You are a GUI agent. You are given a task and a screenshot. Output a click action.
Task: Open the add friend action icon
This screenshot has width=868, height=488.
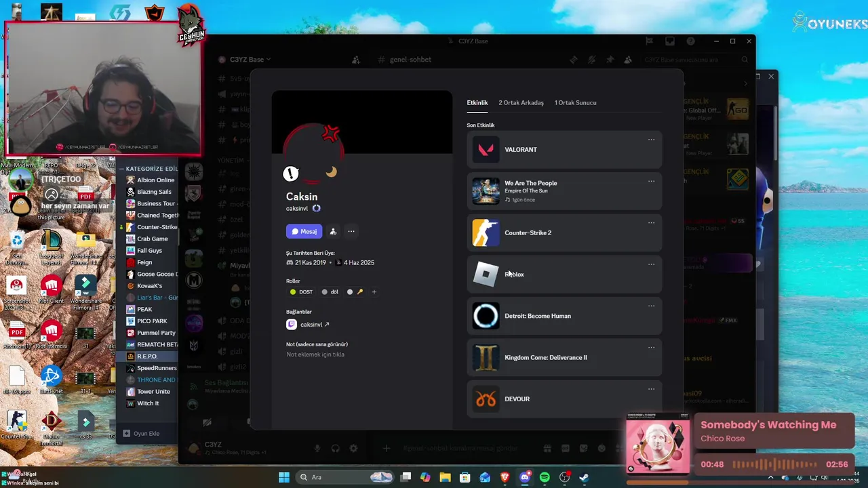coord(333,231)
